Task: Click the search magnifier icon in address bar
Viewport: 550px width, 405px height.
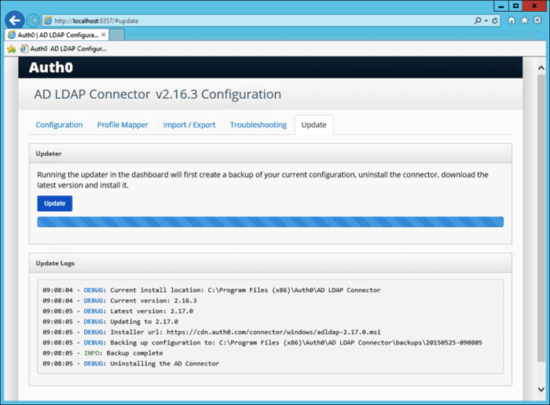Action: (477, 21)
